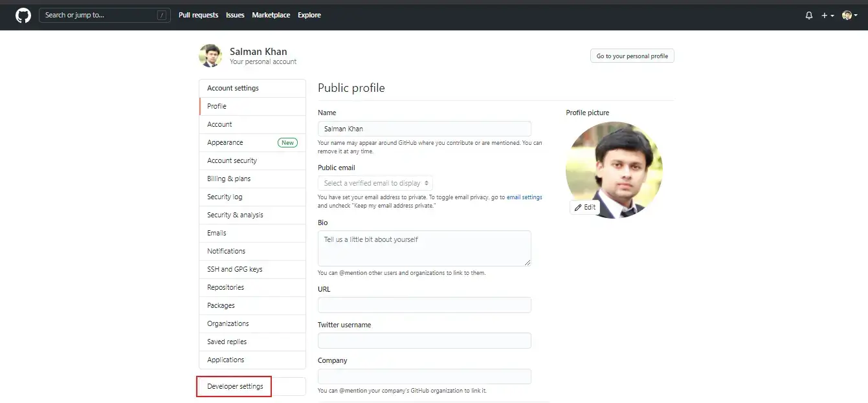Follow the email settings link
The height and width of the screenshot is (403, 868).
524,197
